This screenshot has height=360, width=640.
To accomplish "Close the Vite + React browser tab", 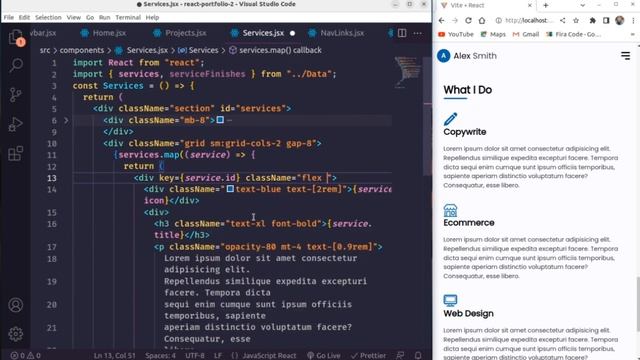I will (x=530, y=5).
